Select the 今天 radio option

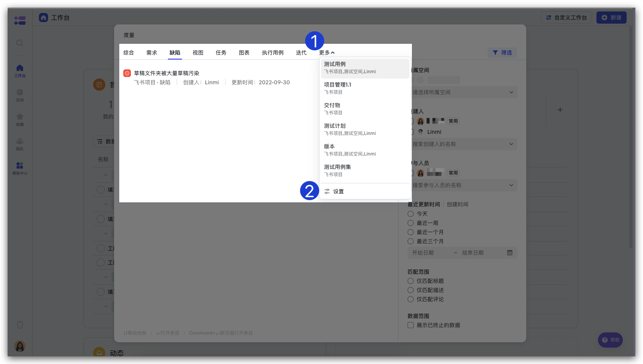pyautogui.click(x=411, y=214)
